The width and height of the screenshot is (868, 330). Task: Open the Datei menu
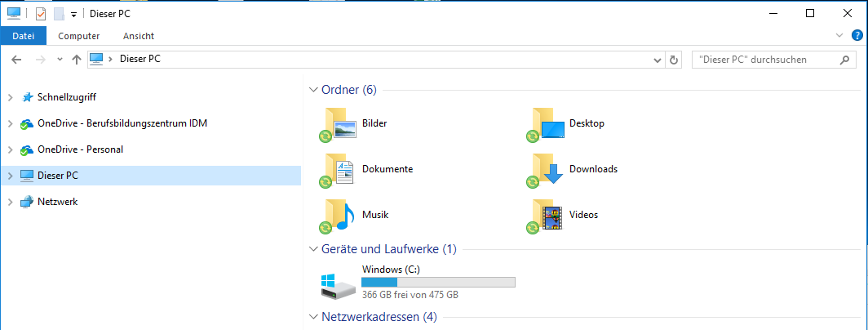click(x=23, y=36)
